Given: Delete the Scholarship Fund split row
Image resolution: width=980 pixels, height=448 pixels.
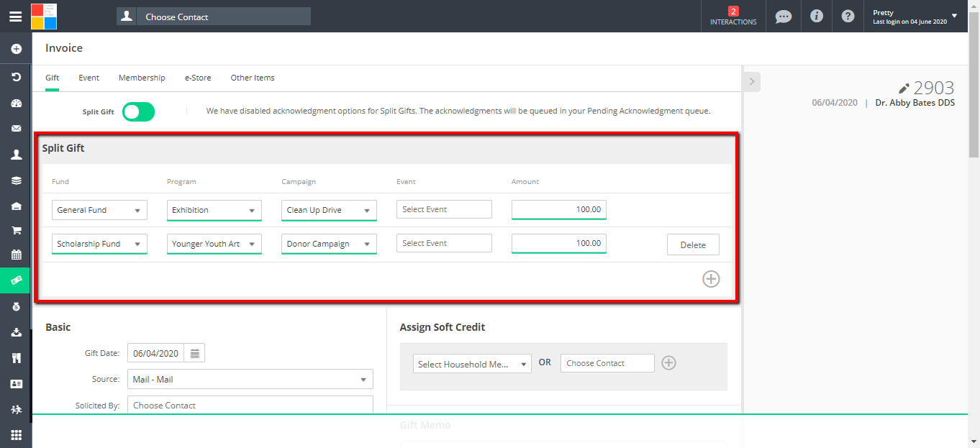Looking at the screenshot, I should tap(693, 244).
